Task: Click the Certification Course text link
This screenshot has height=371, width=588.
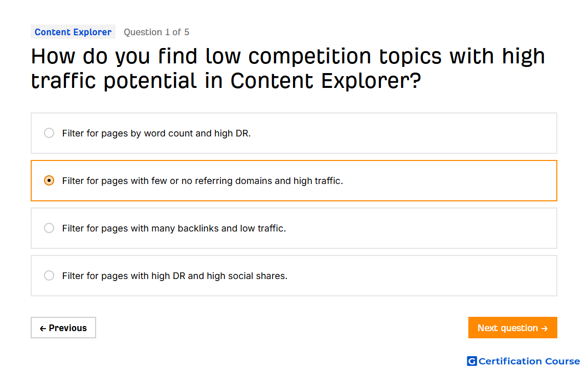Action: pos(529,361)
